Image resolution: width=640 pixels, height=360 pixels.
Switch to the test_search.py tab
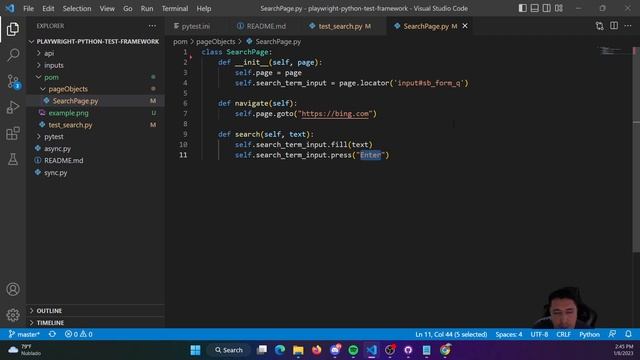coord(344,26)
